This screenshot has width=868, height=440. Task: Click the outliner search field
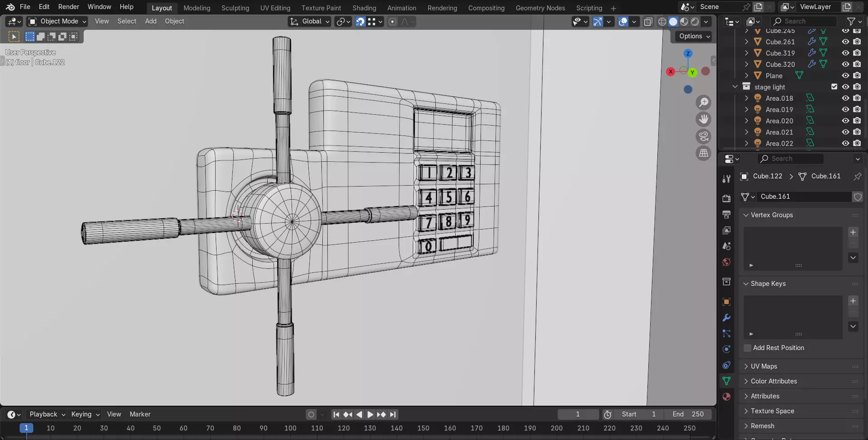[803, 21]
